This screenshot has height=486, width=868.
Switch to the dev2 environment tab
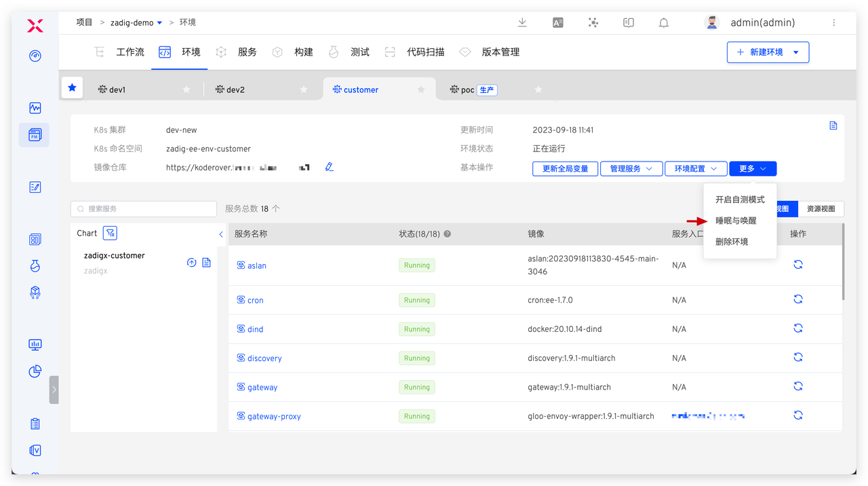coord(235,90)
